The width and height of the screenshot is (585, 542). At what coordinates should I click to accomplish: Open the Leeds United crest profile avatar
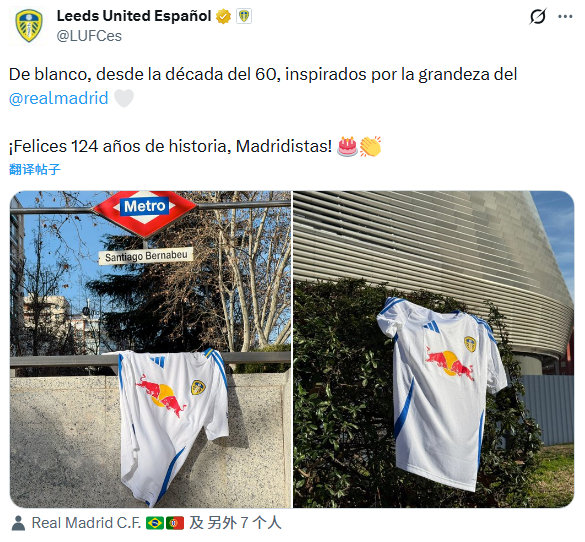point(29,26)
